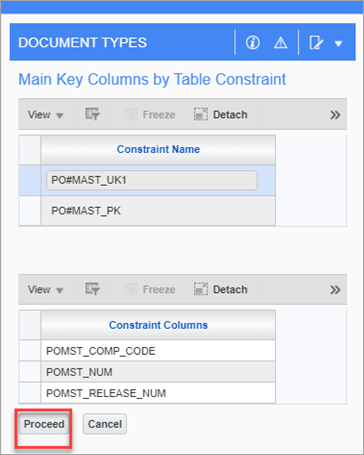
Task: Detach the Constraint Columns table
Action: point(221,289)
